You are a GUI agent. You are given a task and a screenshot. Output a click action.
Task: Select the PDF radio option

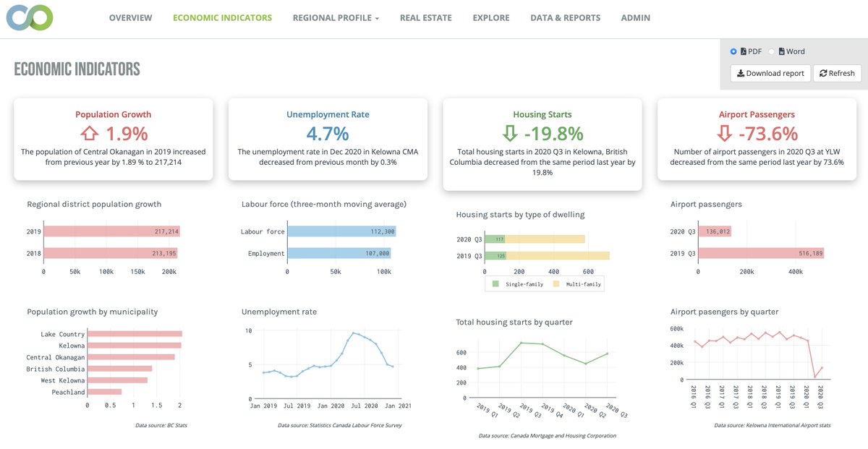click(733, 51)
